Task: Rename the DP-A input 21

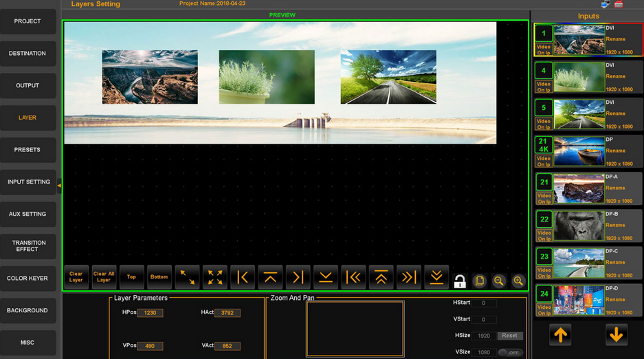Action: point(615,188)
